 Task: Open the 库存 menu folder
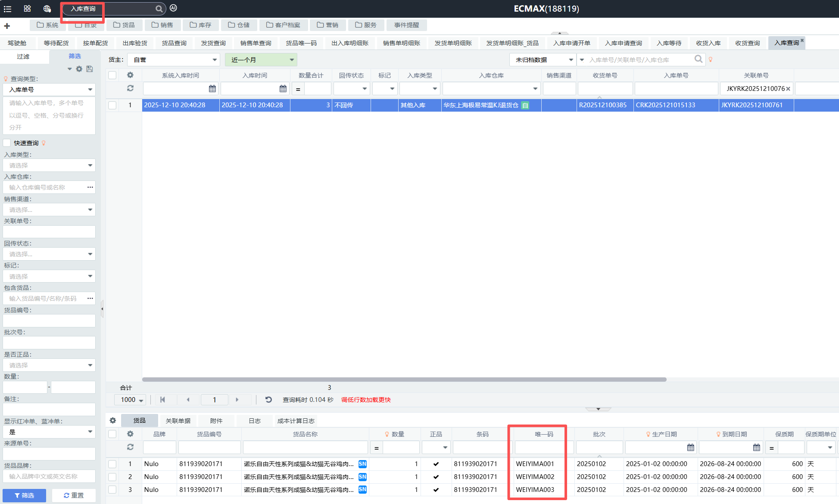[201, 25]
